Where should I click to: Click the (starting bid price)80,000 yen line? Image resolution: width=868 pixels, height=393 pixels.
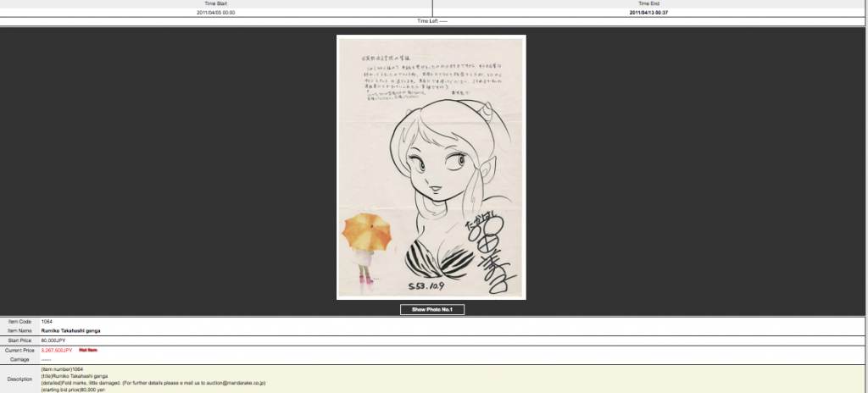pyautogui.click(x=73, y=390)
